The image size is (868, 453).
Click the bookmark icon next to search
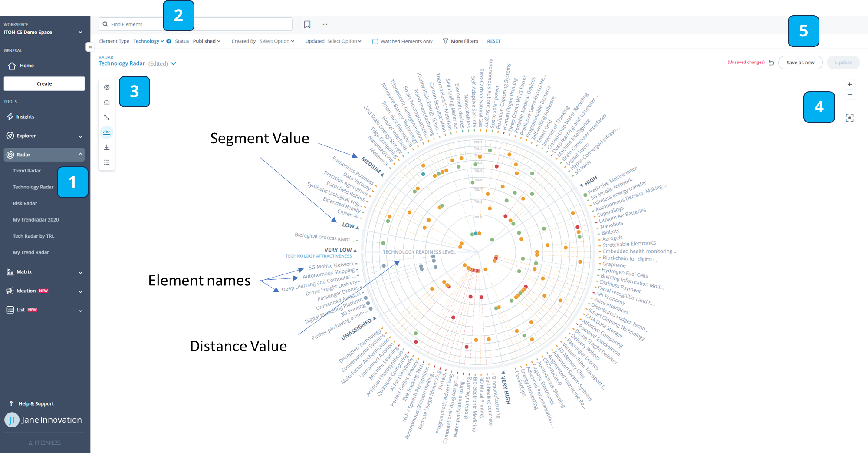(x=307, y=24)
